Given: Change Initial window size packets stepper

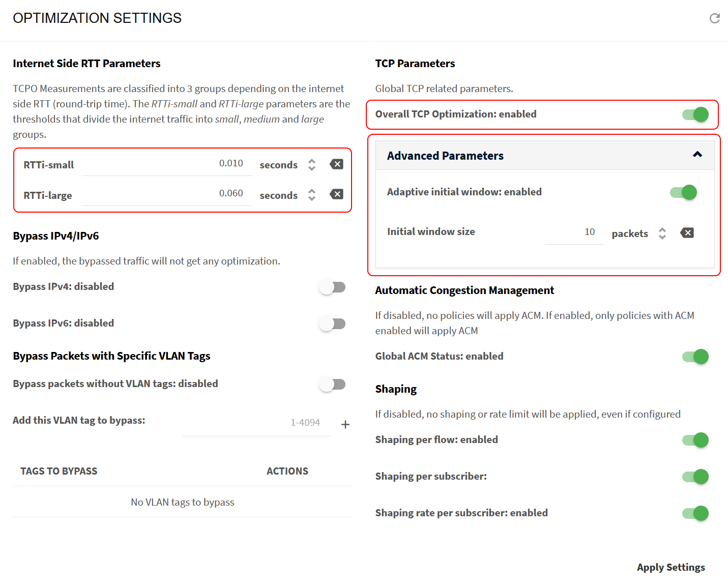Looking at the screenshot, I should point(662,233).
